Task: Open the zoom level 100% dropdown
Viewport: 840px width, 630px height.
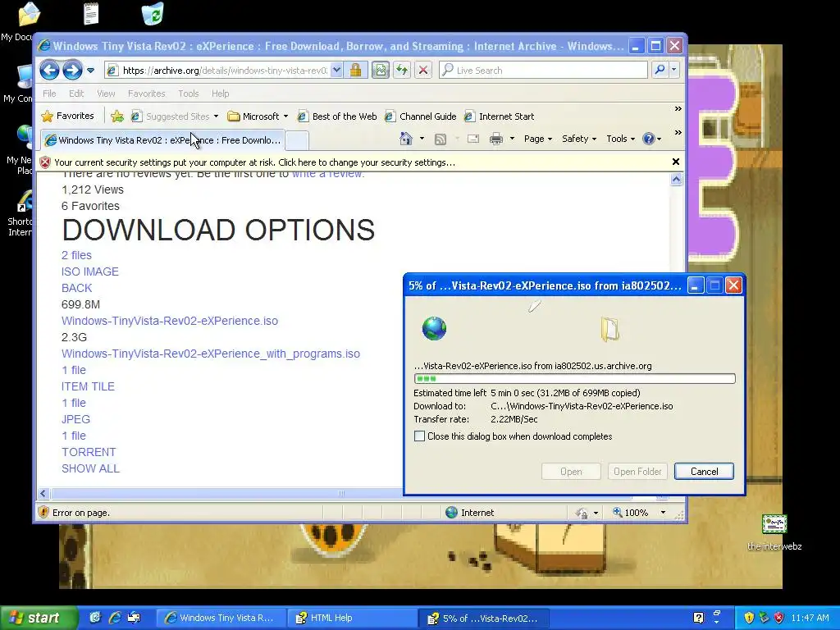Action: (663, 513)
